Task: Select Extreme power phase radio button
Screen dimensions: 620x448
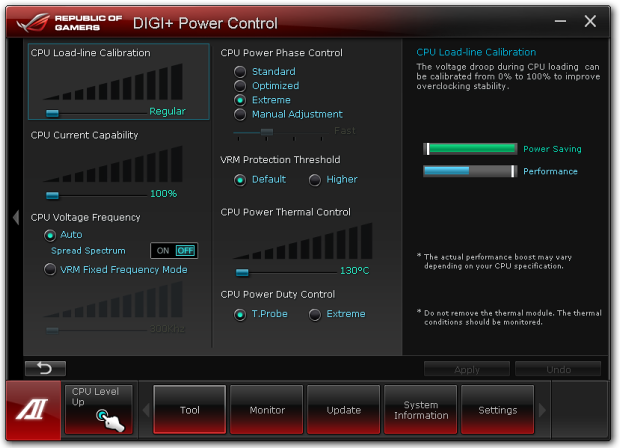Action: 240,100
